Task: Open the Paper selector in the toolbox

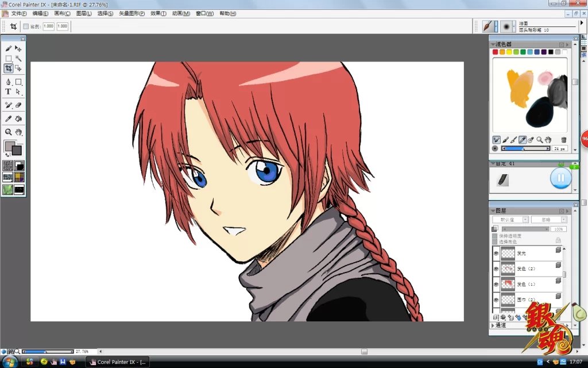Action: tap(8, 165)
